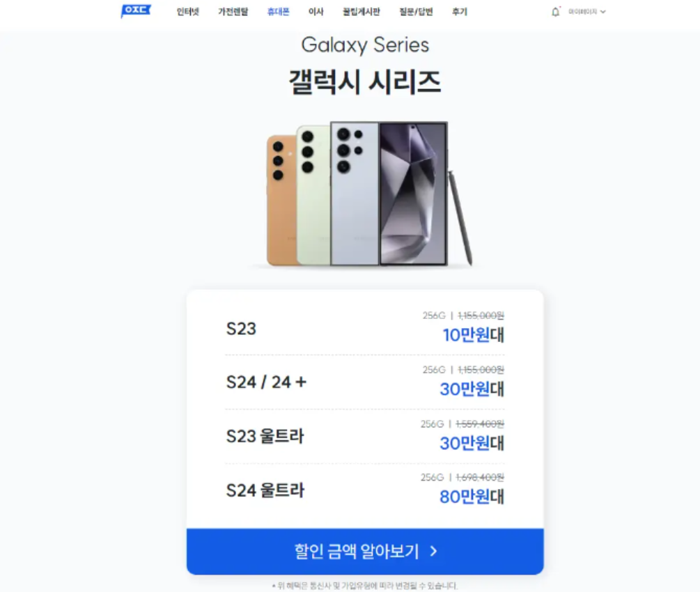Click the blue OXC logo

(x=136, y=10)
